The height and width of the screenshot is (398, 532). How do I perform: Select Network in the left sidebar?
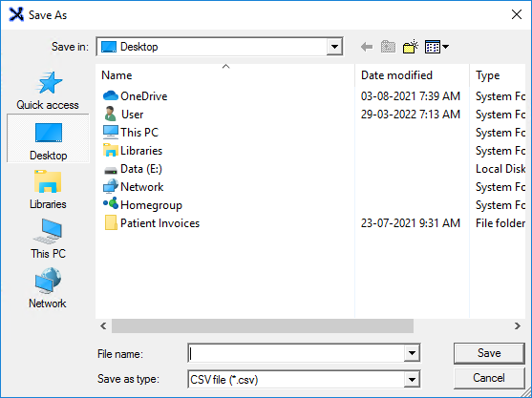[x=48, y=288]
